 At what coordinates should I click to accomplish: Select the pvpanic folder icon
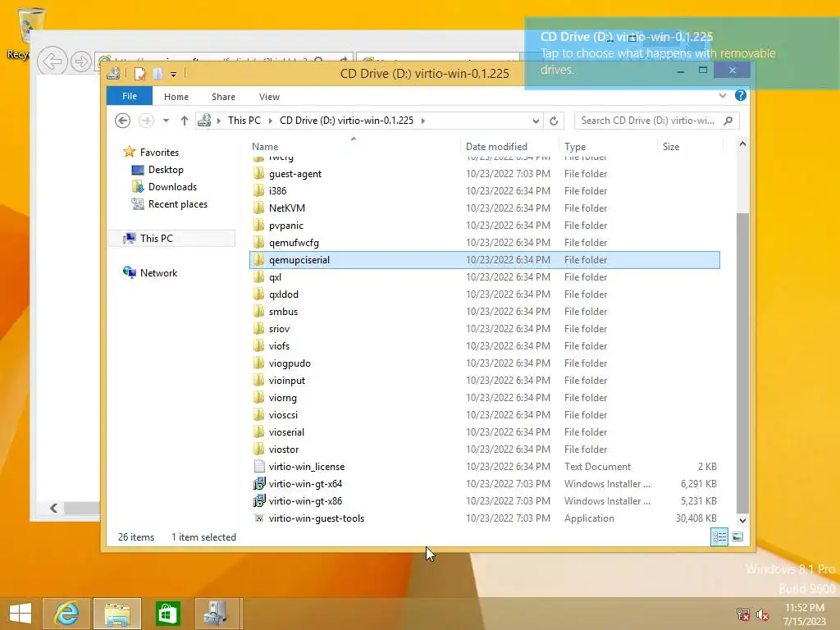[258, 225]
